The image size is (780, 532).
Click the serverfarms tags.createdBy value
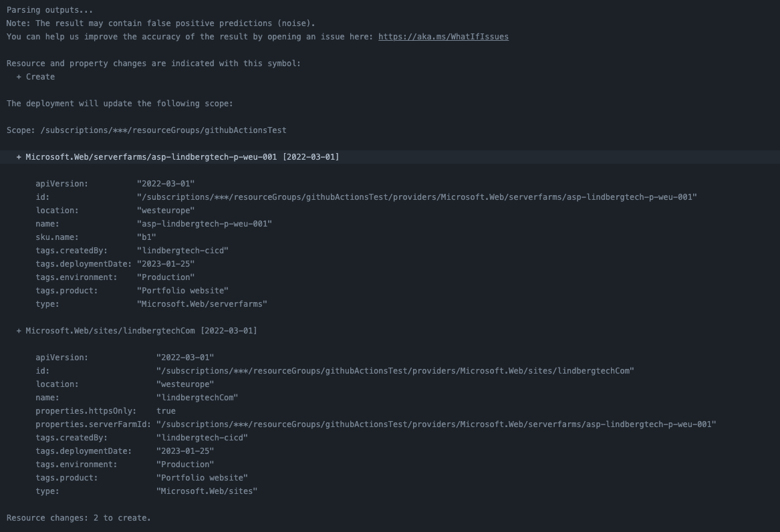click(182, 251)
